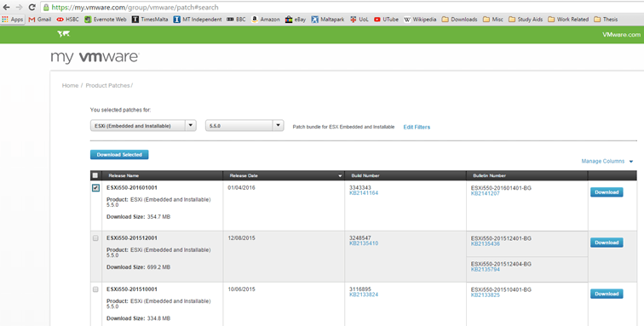
Task: Click the 10/06/2015 release date cell
Action: [242, 289]
